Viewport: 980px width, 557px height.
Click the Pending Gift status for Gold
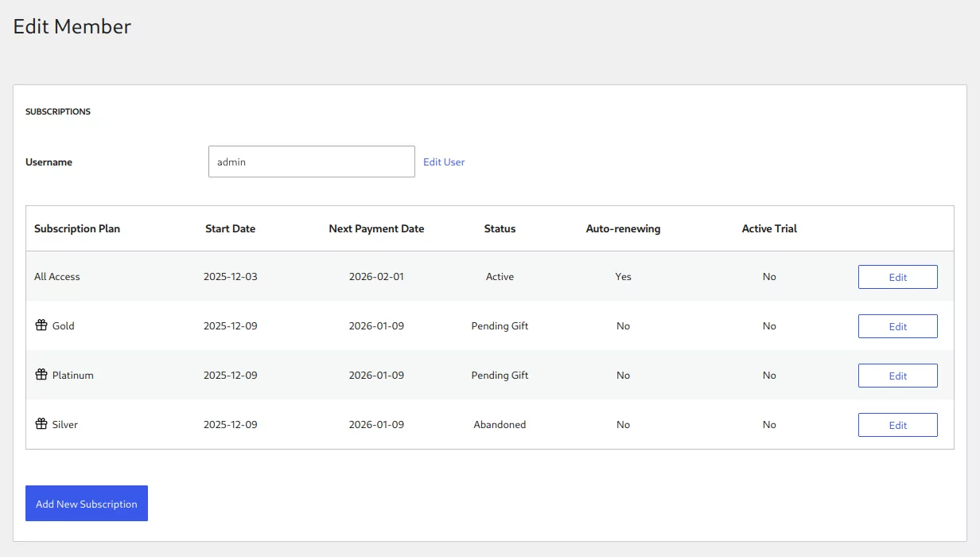point(500,326)
